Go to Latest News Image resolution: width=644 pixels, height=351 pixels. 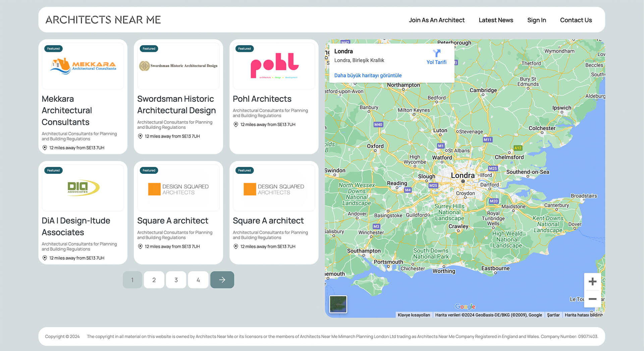tap(496, 20)
